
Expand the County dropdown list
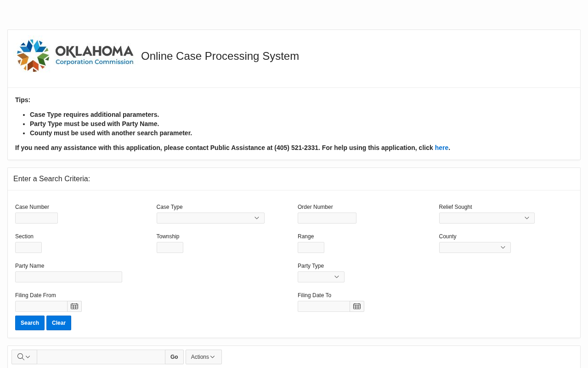475,247
